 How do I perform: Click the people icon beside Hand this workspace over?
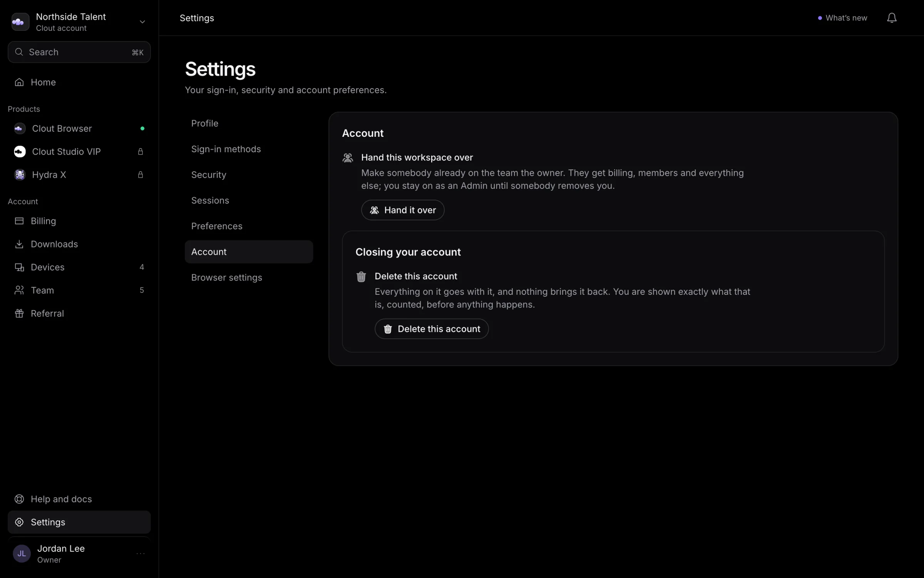coord(348,158)
